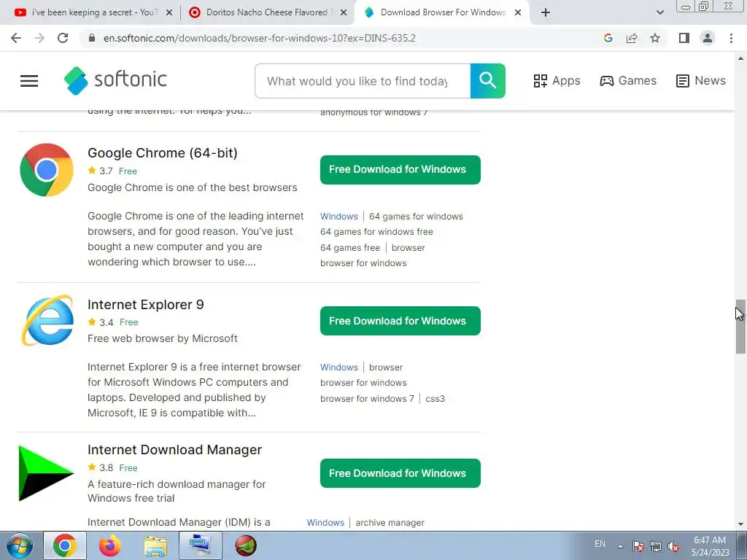Click the site lock icon

click(x=92, y=38)
